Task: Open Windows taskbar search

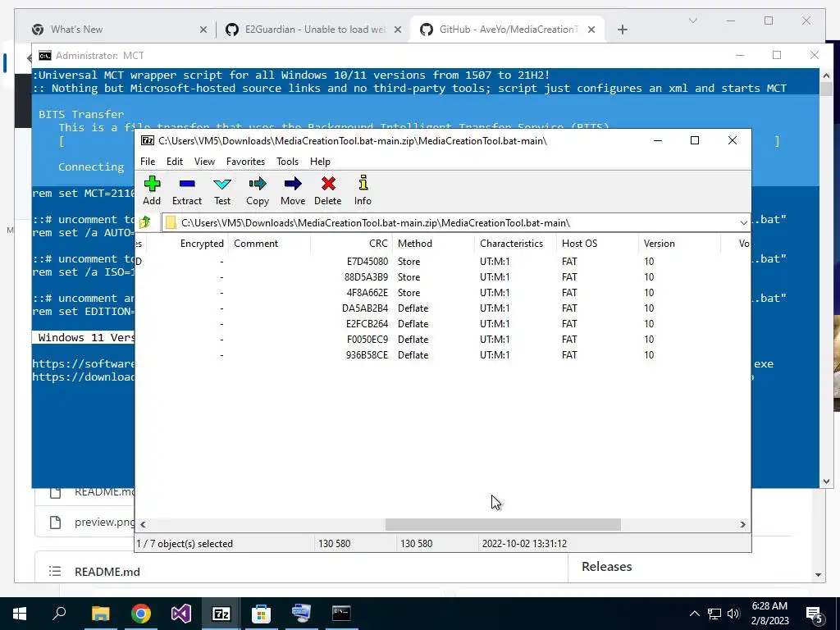Action: (59, 614)
